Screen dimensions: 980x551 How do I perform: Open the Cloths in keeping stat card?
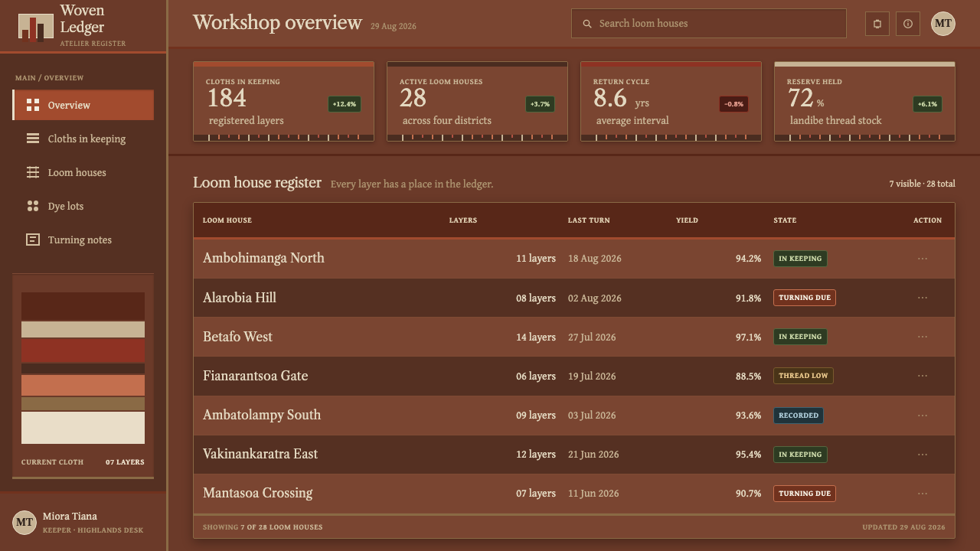point(283,102)
